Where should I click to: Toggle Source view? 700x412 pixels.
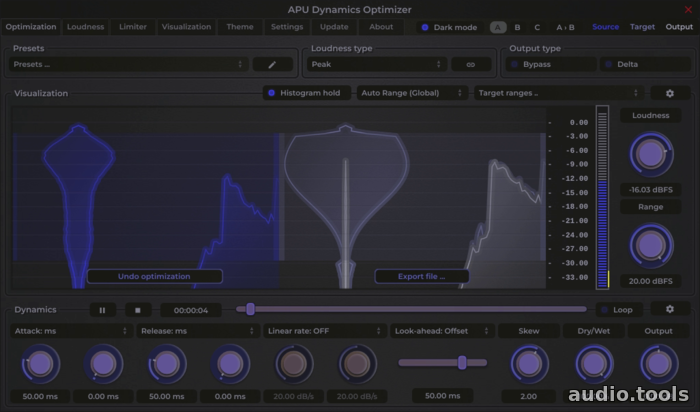pos(605,27)
